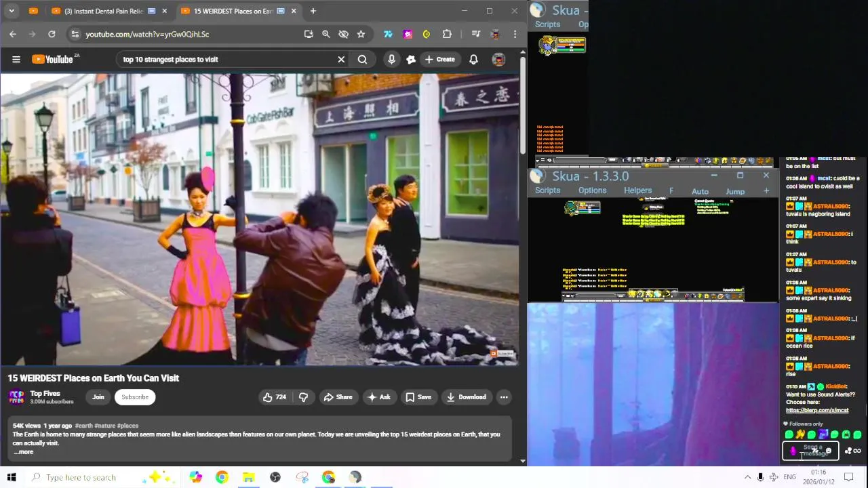Click the crossed-out eye icon in address bar

point(344,34)
